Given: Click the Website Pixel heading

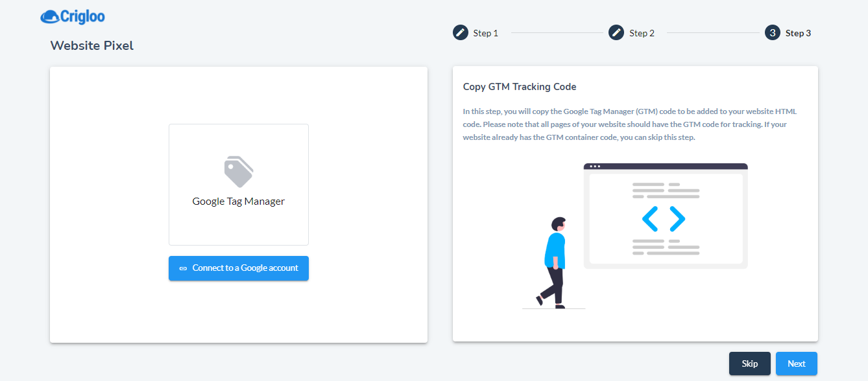Looking at the screenshot, I should [x=92, y=46].
